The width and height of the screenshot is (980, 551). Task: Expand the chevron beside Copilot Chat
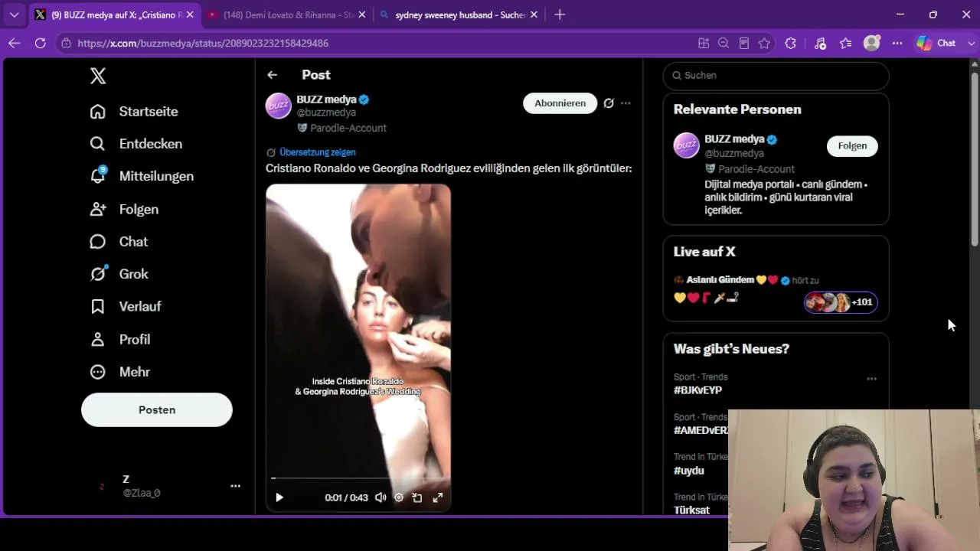(x=970, y=44)
